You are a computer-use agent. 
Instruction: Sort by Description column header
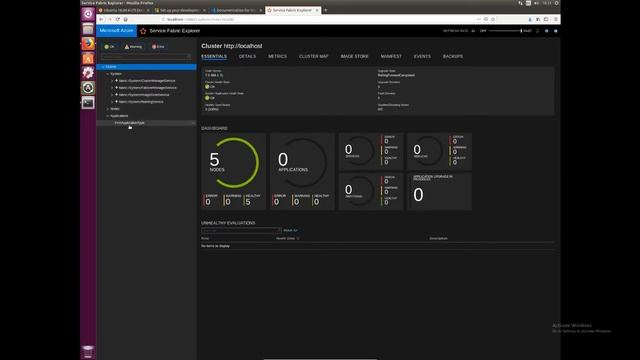438,238
